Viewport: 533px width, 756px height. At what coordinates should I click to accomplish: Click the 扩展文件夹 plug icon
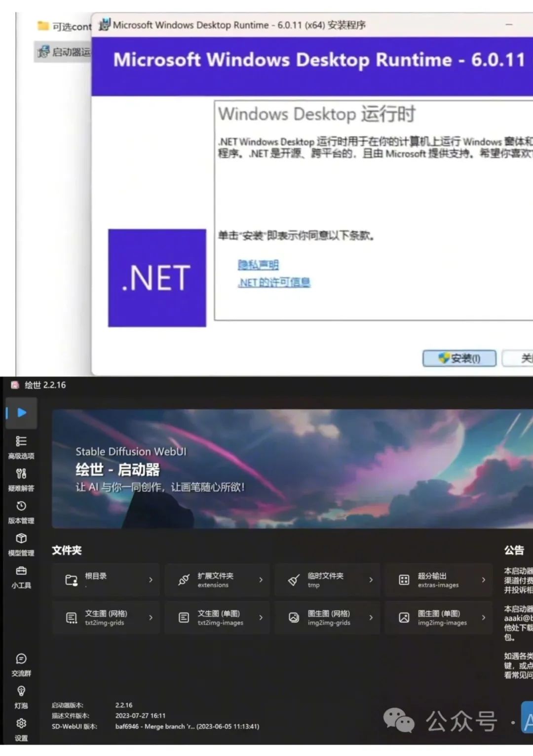pos(184,580)
